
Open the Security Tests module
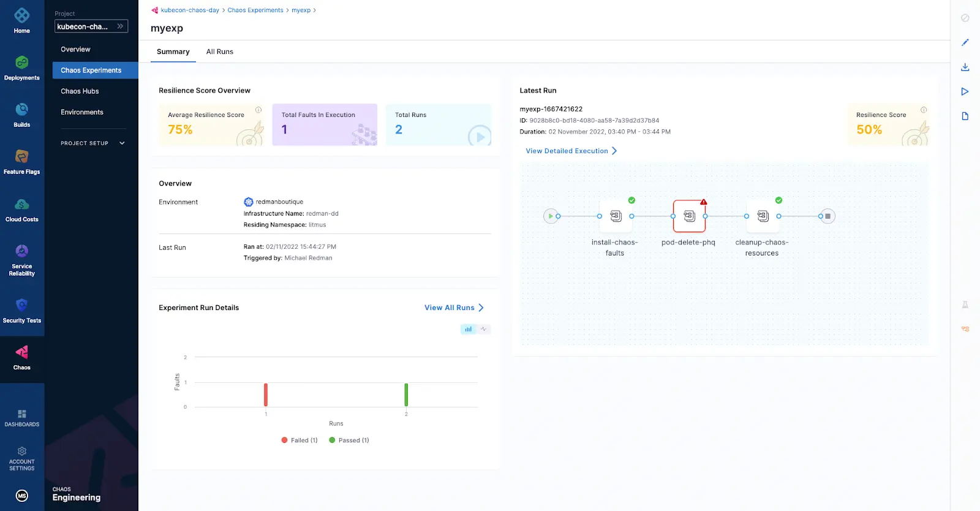coord(22,311)
